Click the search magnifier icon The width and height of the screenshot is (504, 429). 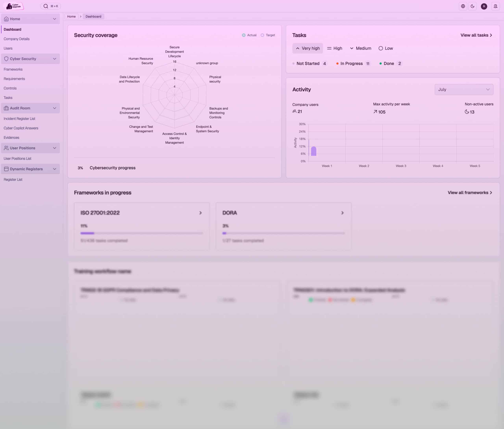tap(46, 6)
